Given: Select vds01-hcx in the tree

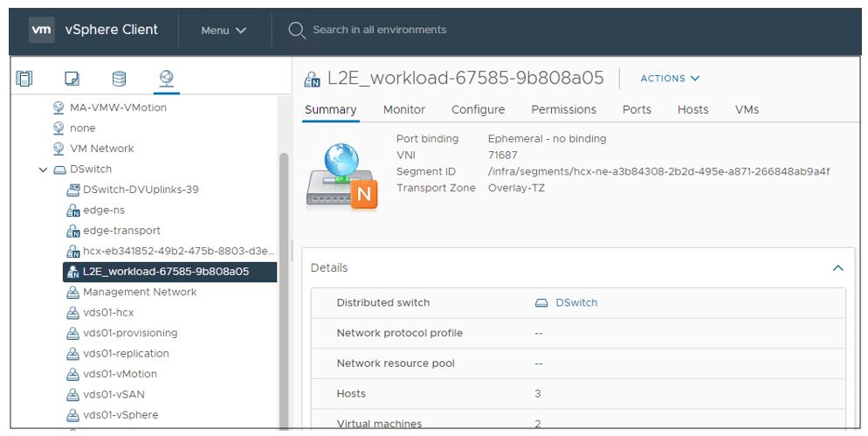Looking at the screenshot, I should coord(108,313).
